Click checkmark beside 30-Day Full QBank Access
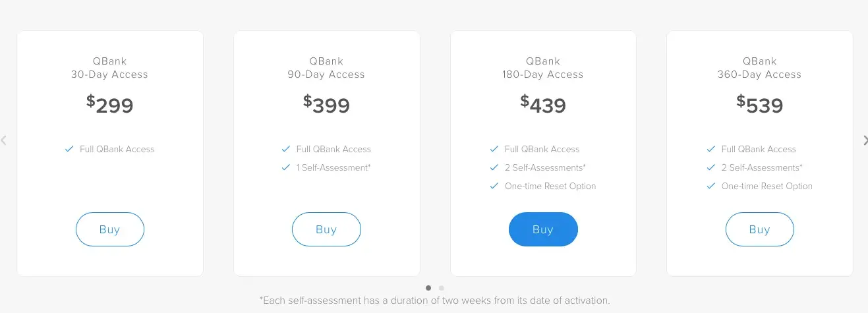 (x=69, y=149)
